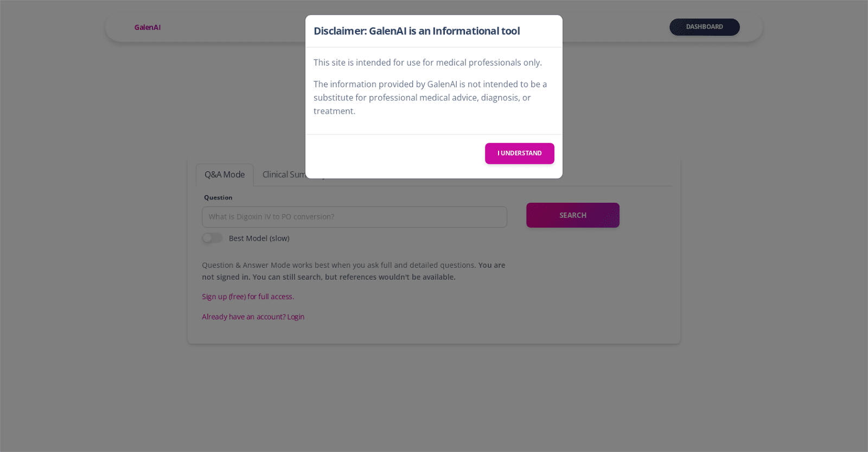Click the GalenAI logo in navbar
Image resolution: width=868 pixels, height=452 pixels.
(148, 28)
